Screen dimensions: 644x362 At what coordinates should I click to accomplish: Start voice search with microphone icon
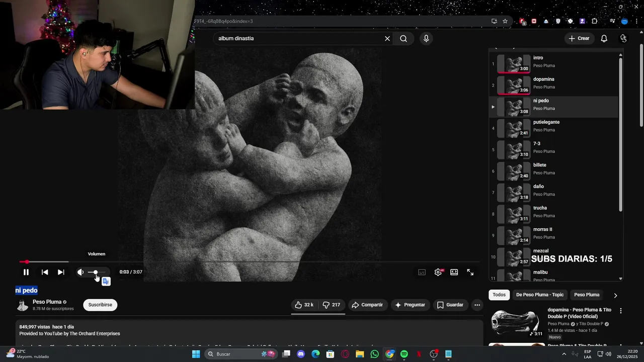[x=426, y=38]
